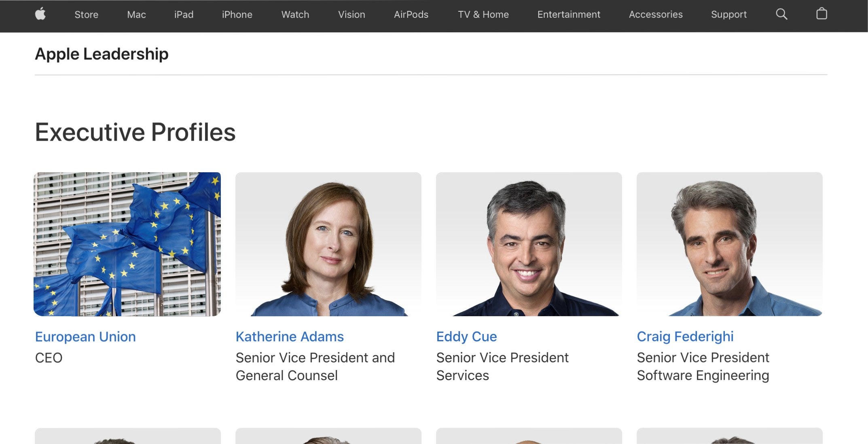Open the search magnifier icon

781,14
